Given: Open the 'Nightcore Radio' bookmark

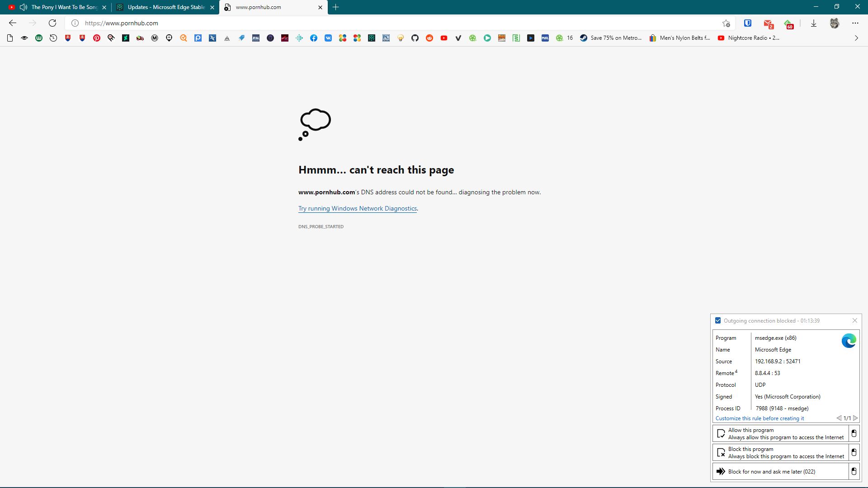Looking at the screenshot, I should pyautogui.click(x=749, y=38).
